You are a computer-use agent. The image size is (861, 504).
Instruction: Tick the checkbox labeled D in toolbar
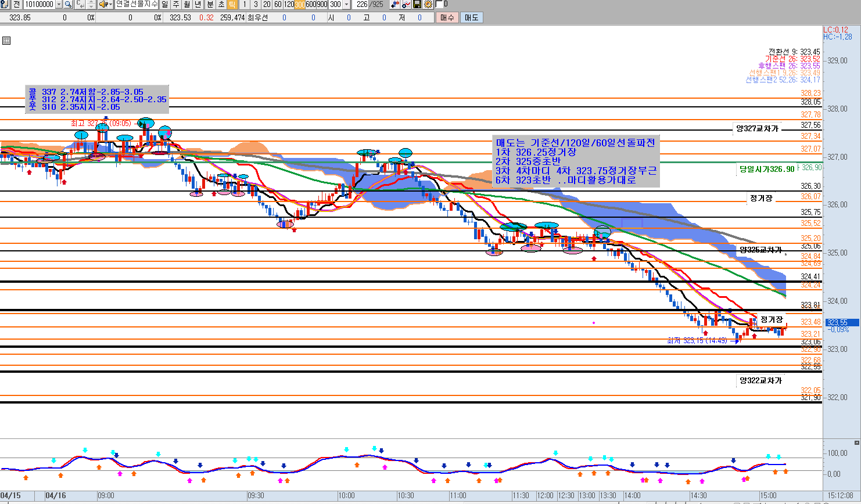[x=439, y=5]
